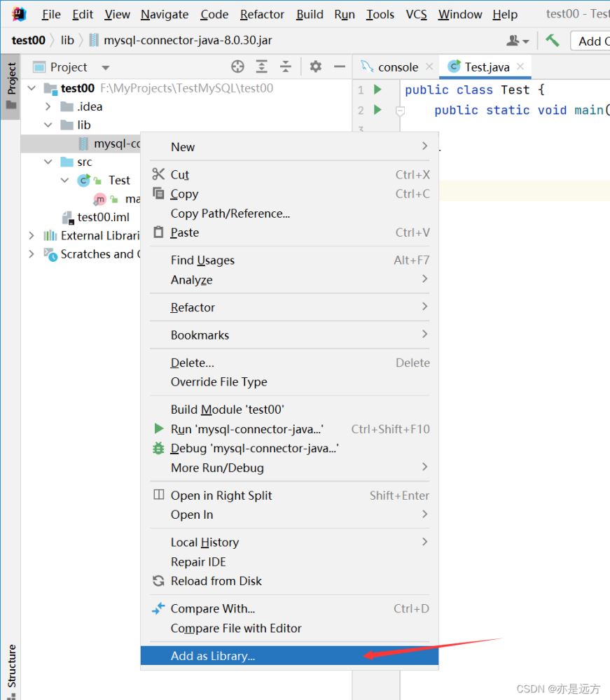The height and width of the screenshot is (700, 610).
Task: Click Copy Path/Reference... in context menu
Action: tap(230, 213)
